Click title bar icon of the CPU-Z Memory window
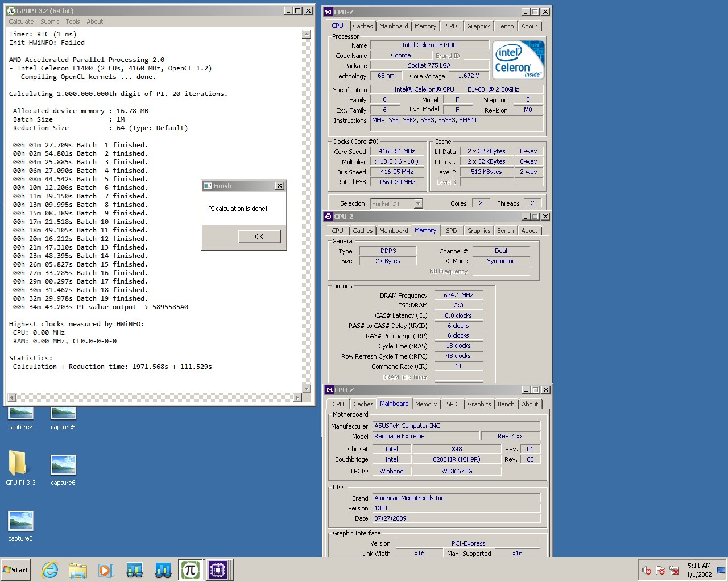The width and height of the screenshot is (728, 582). tap(329, 217)
